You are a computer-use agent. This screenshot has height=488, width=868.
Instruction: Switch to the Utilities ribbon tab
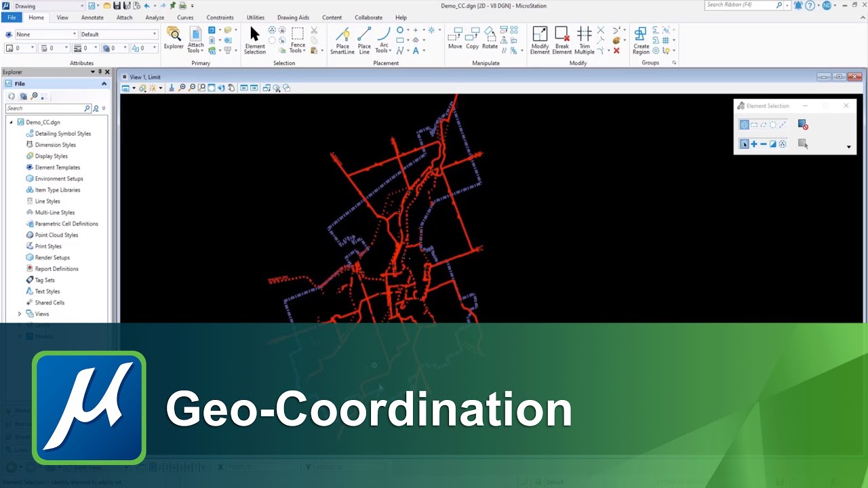[256, 18]
